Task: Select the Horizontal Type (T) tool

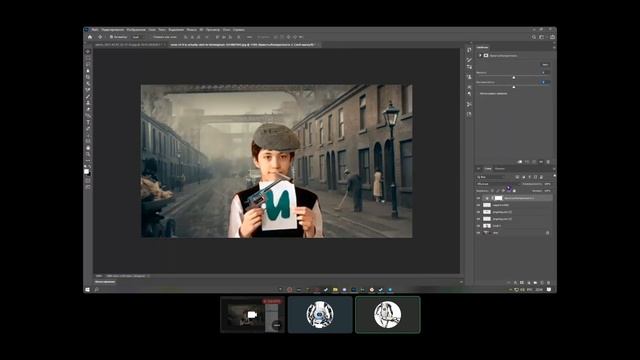Action: pyautogui.click(x=88, y=122)
